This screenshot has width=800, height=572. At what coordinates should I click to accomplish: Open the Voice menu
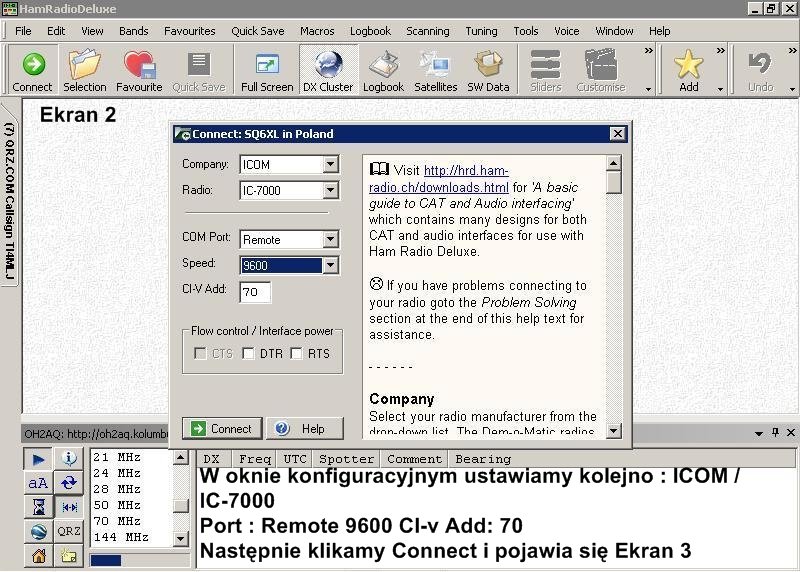[566, 31]
